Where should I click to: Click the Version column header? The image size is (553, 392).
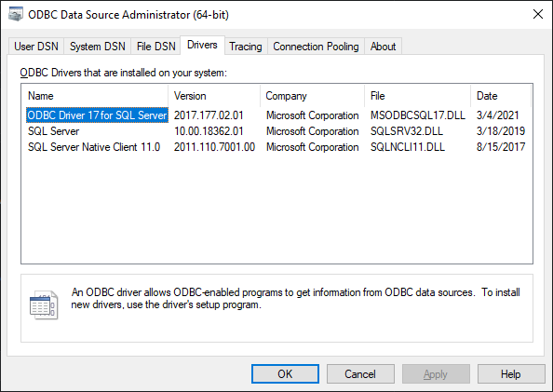pos(214,96)
